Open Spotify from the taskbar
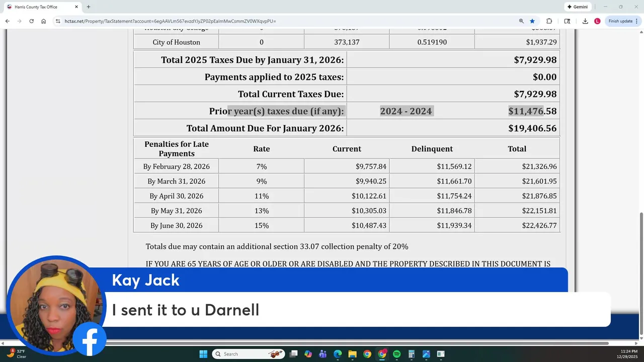 coord(396,354)
